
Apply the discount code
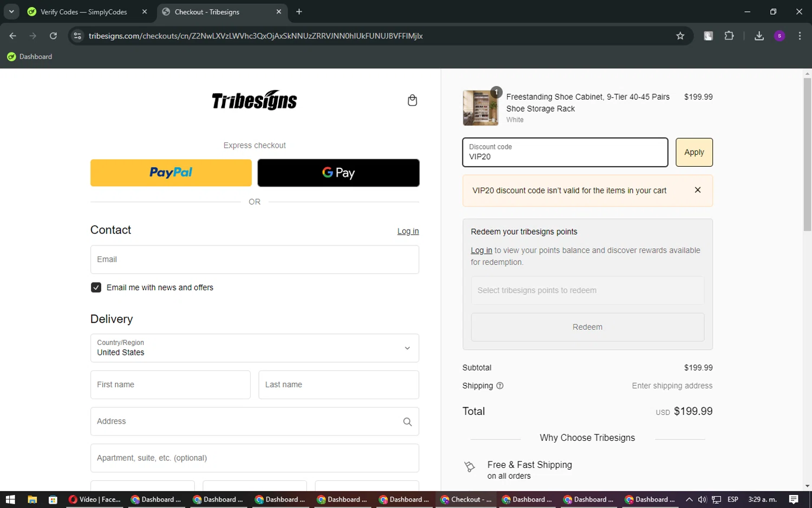pos(694,152)
